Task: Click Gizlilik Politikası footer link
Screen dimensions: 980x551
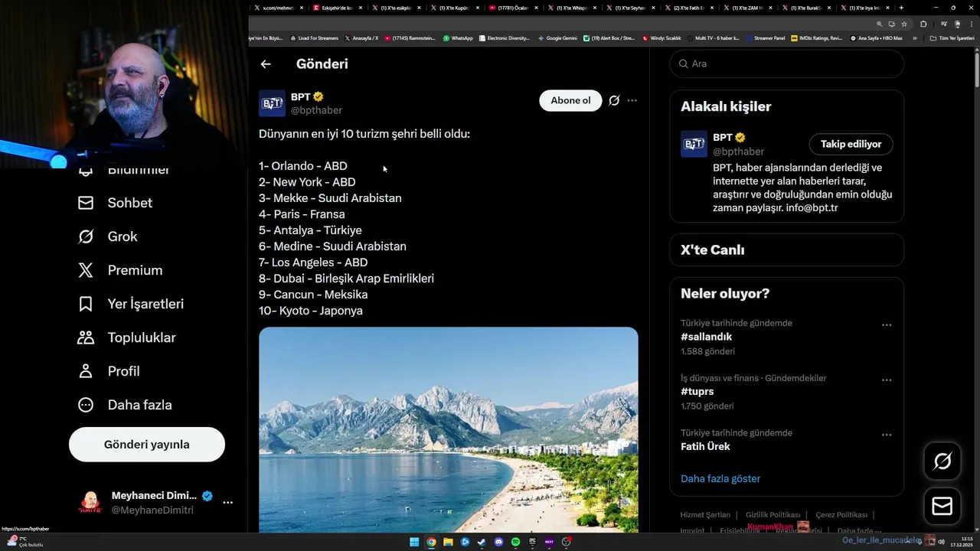Action: tap(773, 515)
